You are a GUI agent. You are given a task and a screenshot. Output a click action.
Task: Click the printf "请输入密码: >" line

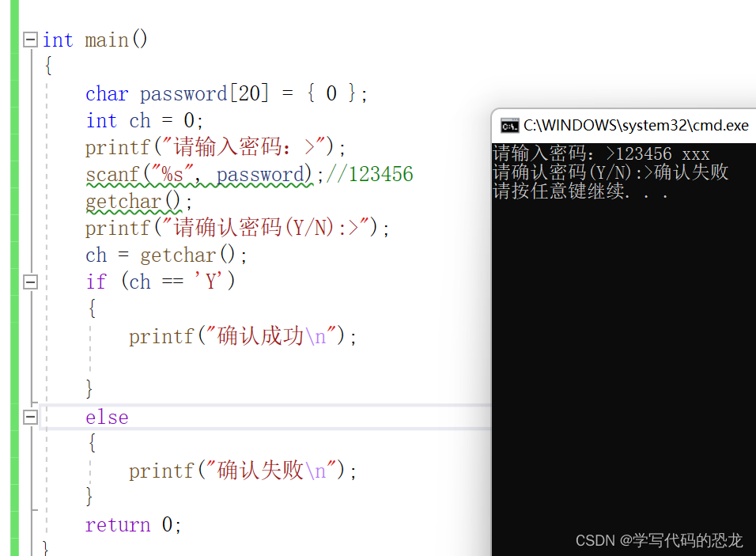pos(215,147)
